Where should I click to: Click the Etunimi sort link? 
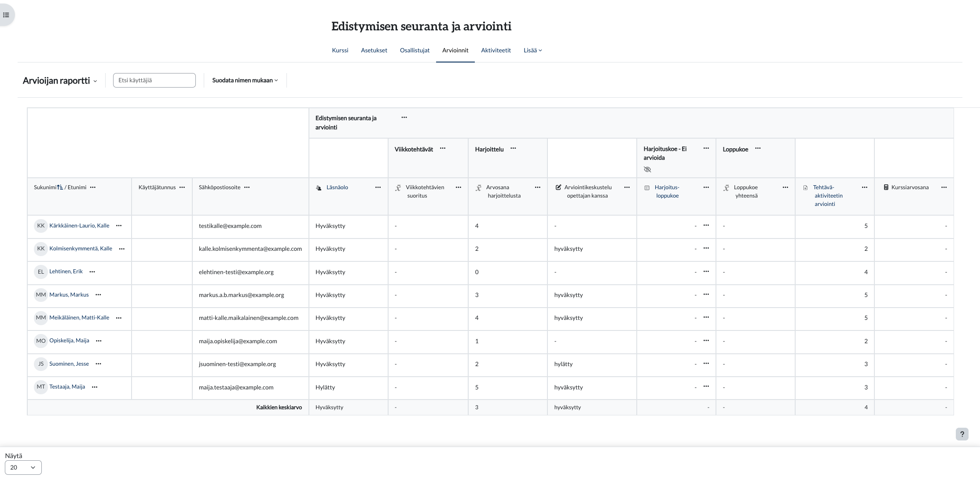click(77, 187)
